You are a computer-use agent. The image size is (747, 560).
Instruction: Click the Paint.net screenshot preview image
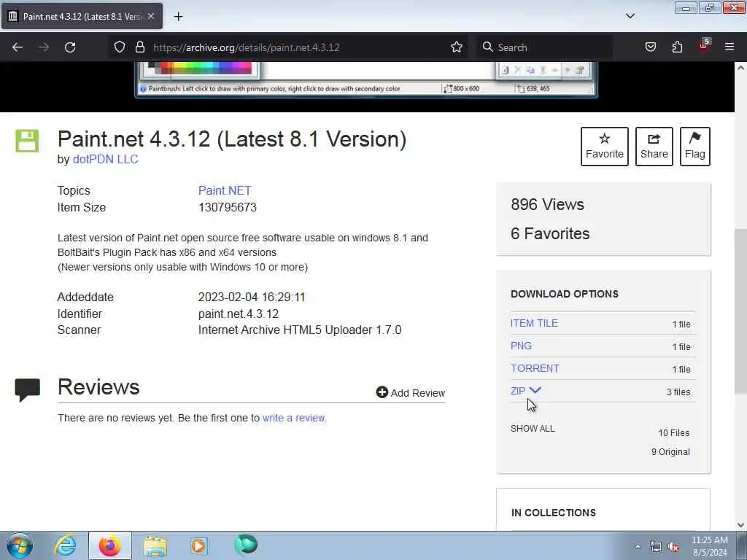(x=366, y=79)
